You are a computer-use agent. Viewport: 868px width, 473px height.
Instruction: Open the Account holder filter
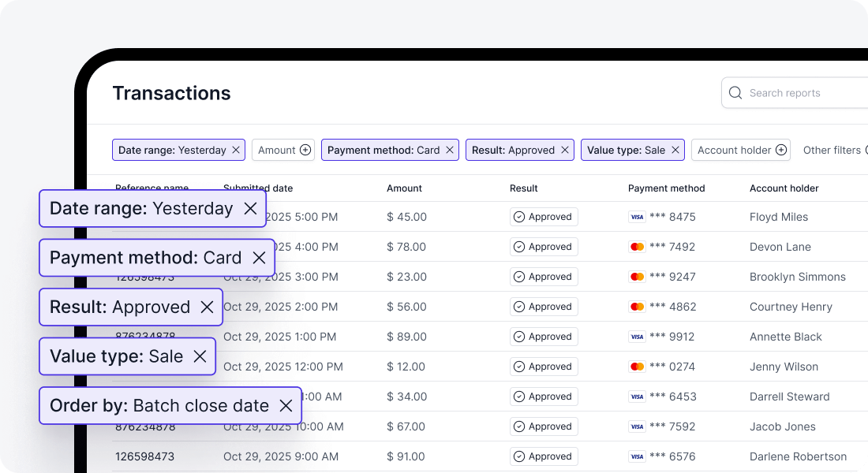click(x=741, y=150)
